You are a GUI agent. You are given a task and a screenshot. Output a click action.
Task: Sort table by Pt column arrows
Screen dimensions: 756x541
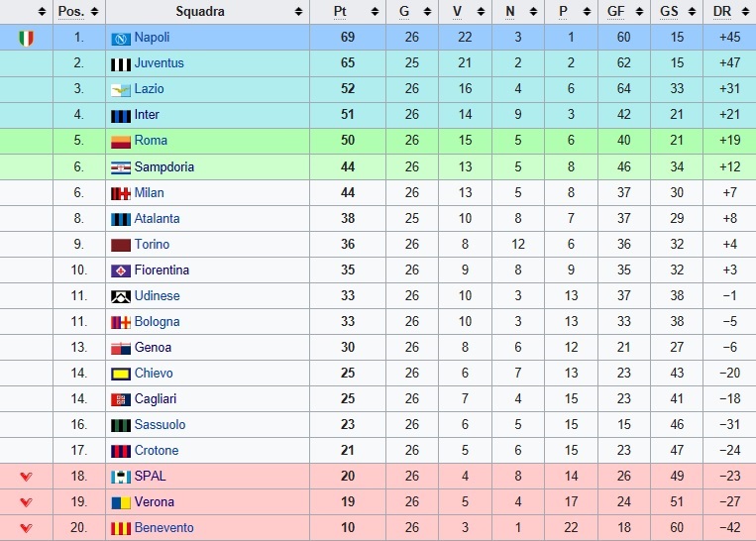(x=375, y=12)
